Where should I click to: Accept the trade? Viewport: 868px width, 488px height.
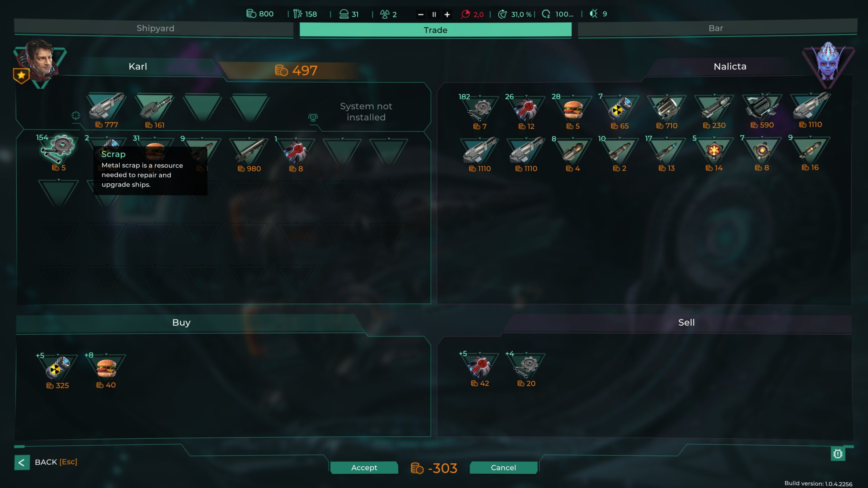pyautogui.click(x=364, y=468)
